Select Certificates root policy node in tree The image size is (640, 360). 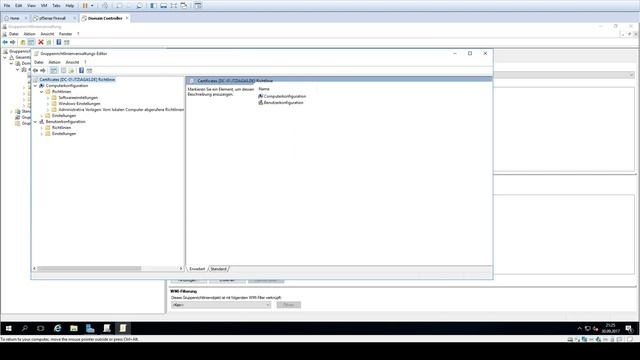tap(77, 80)
